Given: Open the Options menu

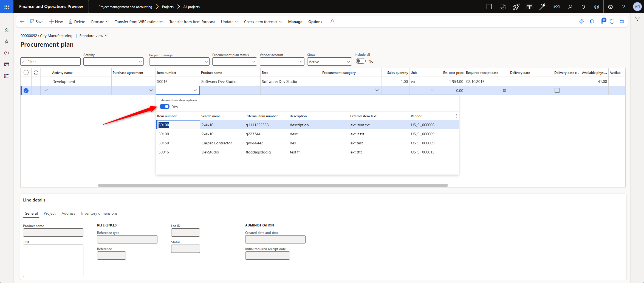Looking at the screenshot, I should [x=315, y=22].
